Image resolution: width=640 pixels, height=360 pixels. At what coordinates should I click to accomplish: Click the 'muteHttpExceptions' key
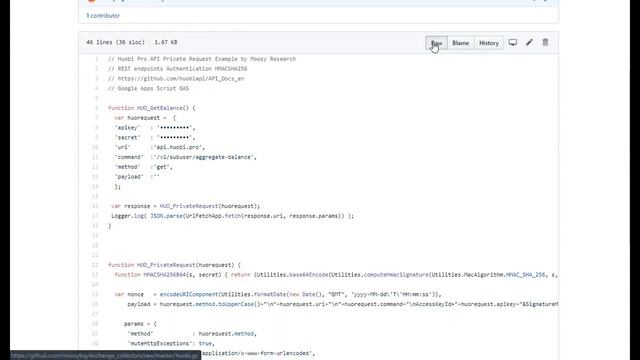point(159,343)
